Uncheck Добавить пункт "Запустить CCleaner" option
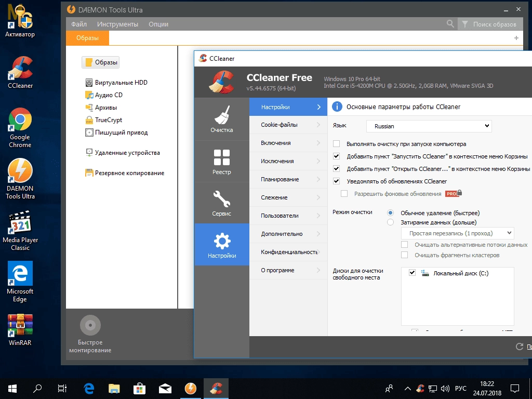The width and height of the screenshot is (532, 399). coord(336,156)
